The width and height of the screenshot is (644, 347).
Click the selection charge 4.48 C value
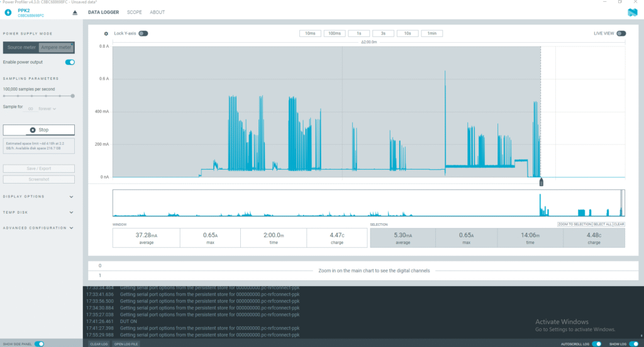coord(594,235)
